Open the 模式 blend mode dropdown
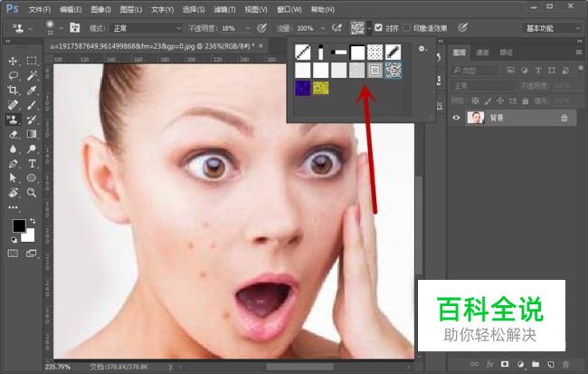The image size is (588, 374). 147,28
